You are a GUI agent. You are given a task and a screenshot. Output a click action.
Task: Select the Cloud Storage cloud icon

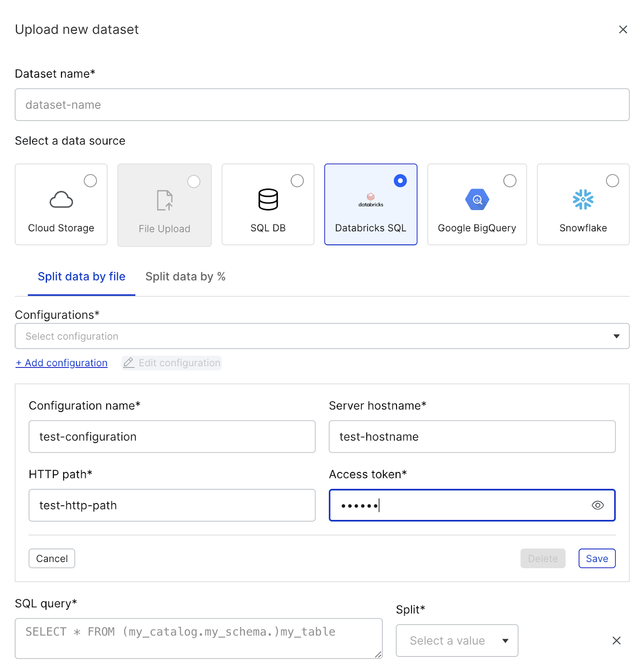(61, 199)
